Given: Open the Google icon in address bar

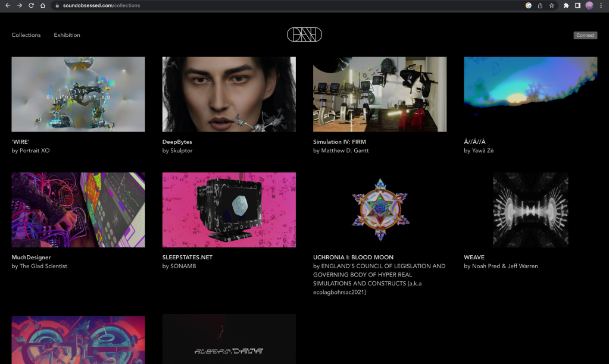Looking at the screenshot, I should pos(528,5).
